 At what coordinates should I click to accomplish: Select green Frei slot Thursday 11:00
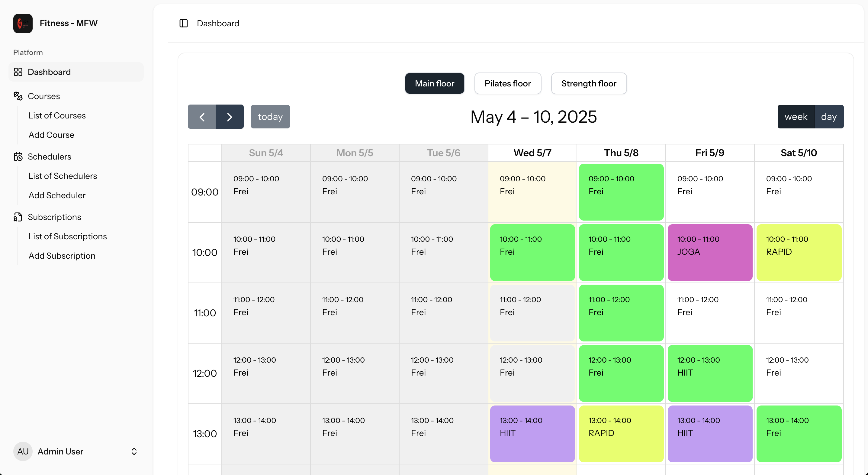click(621, 313)
